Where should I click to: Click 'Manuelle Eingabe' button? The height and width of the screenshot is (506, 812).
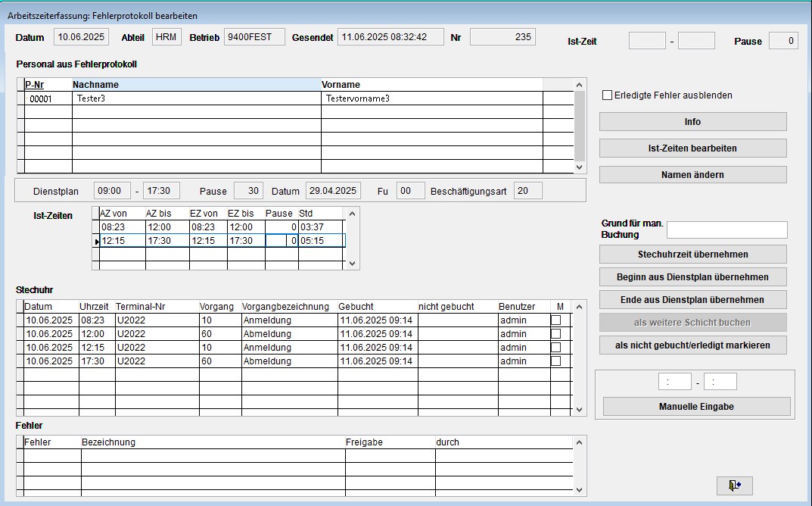(x=696, y=407)
